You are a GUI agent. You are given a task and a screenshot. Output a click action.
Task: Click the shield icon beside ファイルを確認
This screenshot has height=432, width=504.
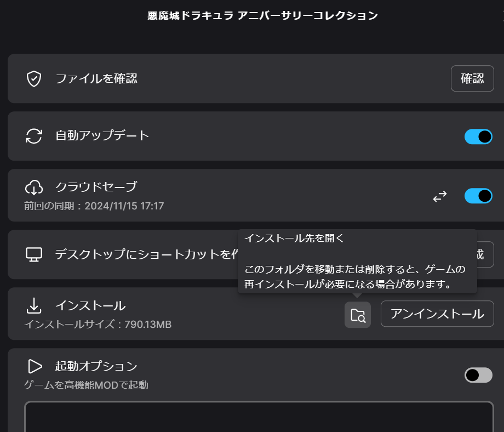pyautogui.click(x=34, y=79)
